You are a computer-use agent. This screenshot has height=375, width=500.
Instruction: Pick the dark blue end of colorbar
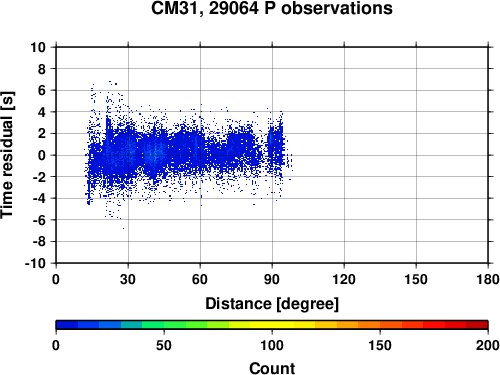[67, 325]
